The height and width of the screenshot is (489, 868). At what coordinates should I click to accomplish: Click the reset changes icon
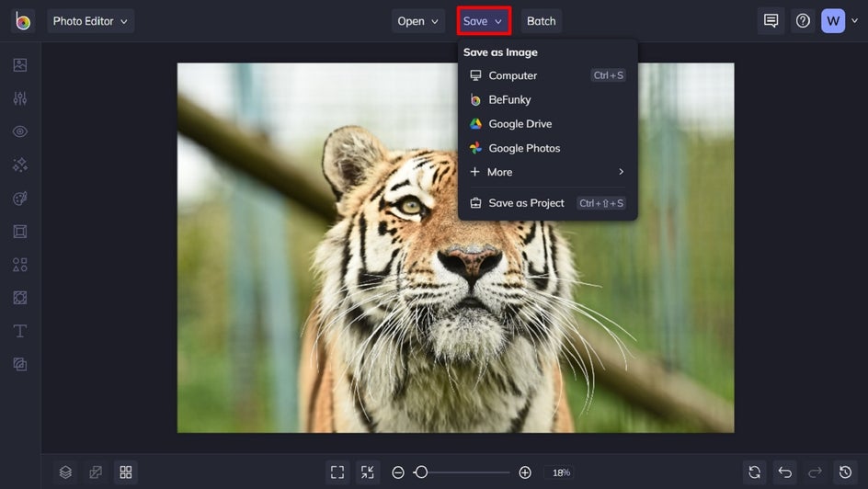pos(755,472)
